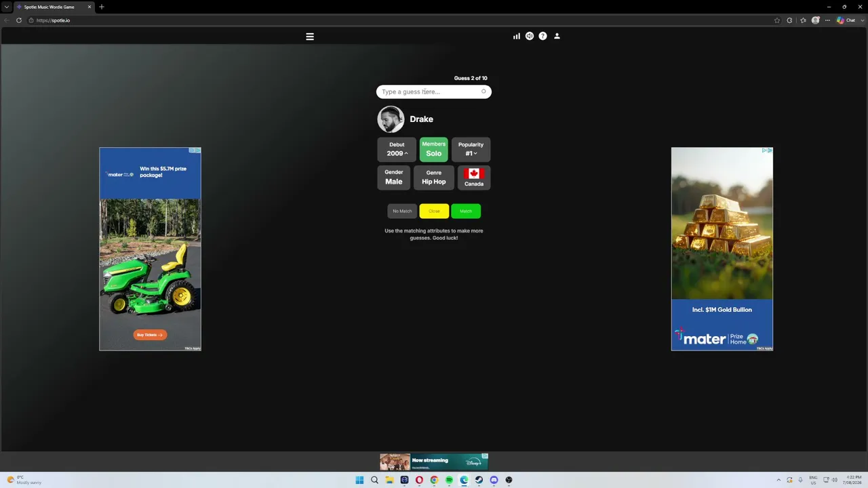Open Opera browser from the taskbar
The width and height of the screenshot is (868, 488).
click(419, 480)
